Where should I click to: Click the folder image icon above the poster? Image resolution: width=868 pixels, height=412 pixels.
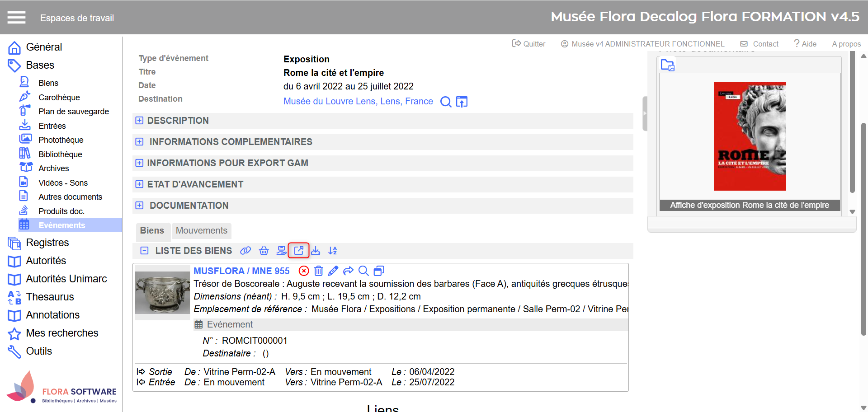[667, 66]
